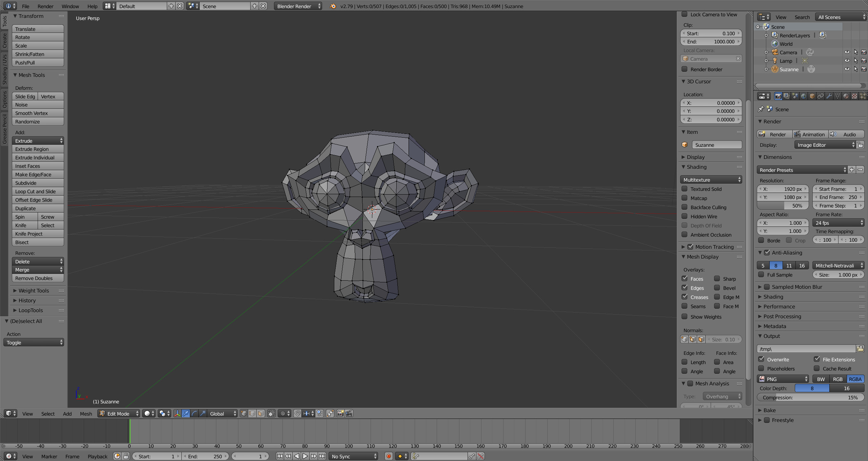Open the Object properties cube tab
The width and height of the screenshot is (868, 461).
point(812,96)
